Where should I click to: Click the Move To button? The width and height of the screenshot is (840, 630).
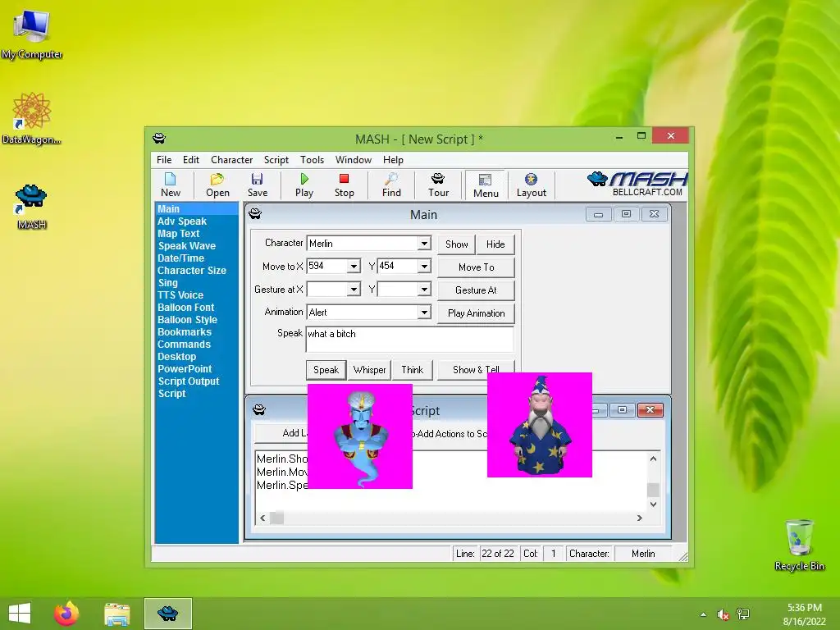(477, 267)
